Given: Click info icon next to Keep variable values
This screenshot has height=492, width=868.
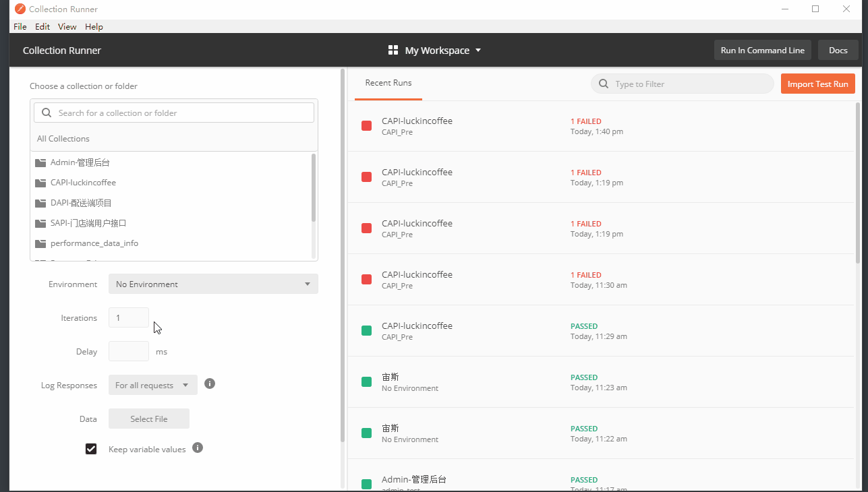Looking at the screenshot, I should (198, 448).
